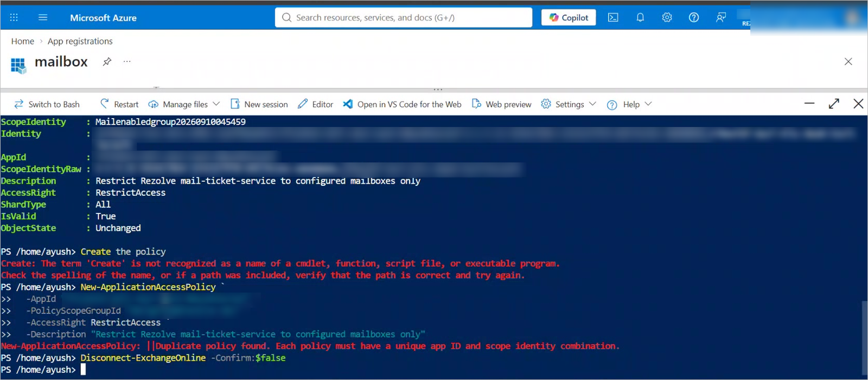
Task: Click the Mailenabledgroup20260910045459 value
Action: pyautogui.click(x=170, y=122)
